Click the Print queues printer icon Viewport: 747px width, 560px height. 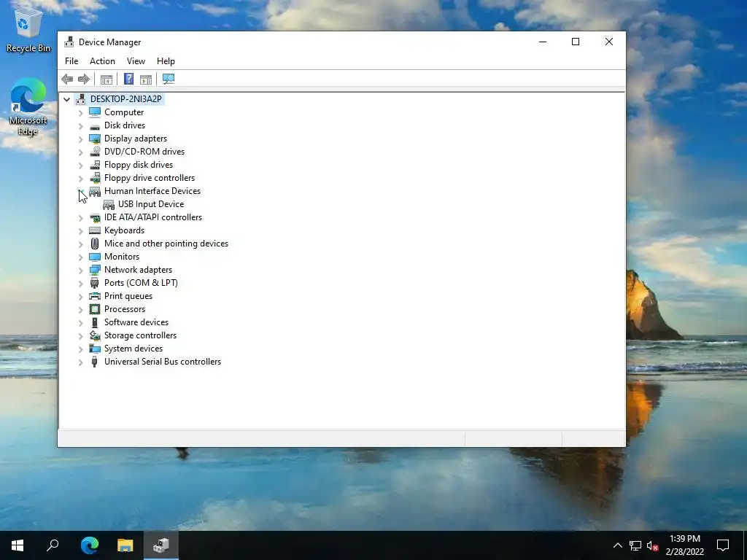[x=95, y=296]
